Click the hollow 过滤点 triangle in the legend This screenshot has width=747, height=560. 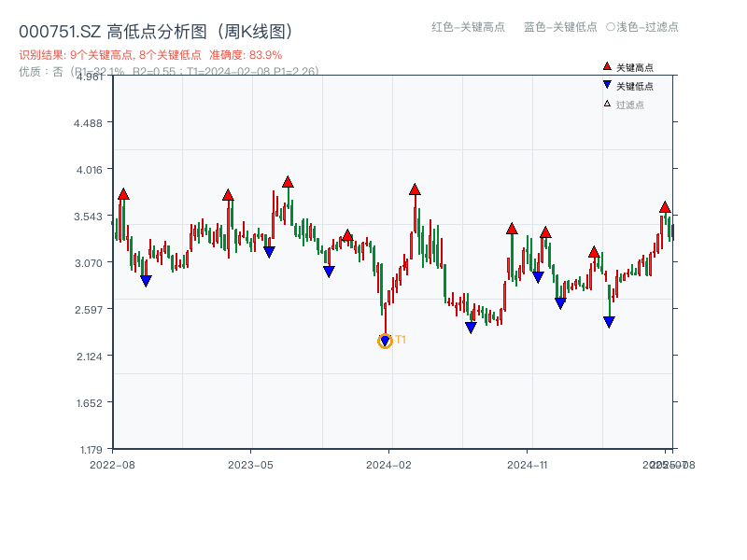click(x=607, y=104)
